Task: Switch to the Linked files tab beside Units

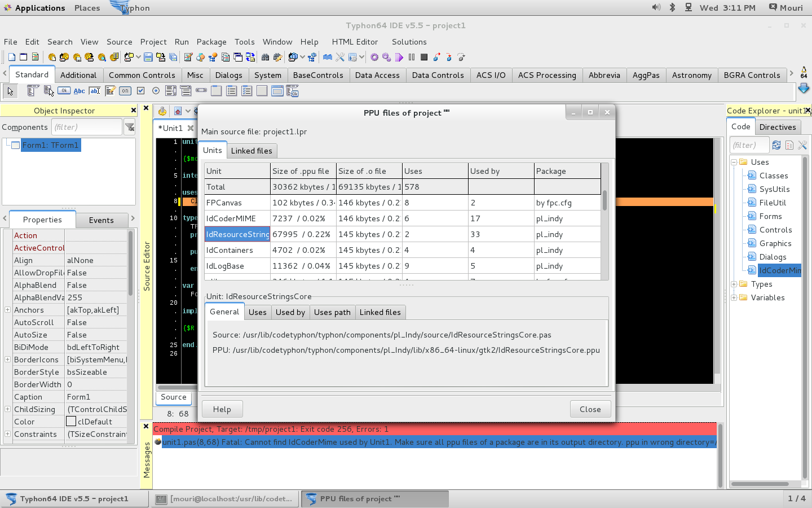Action: 251,151
